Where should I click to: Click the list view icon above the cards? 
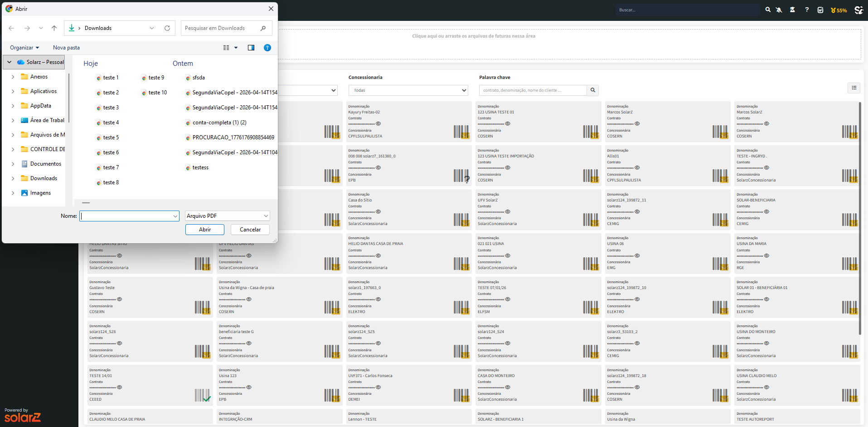tap(853, 88)
